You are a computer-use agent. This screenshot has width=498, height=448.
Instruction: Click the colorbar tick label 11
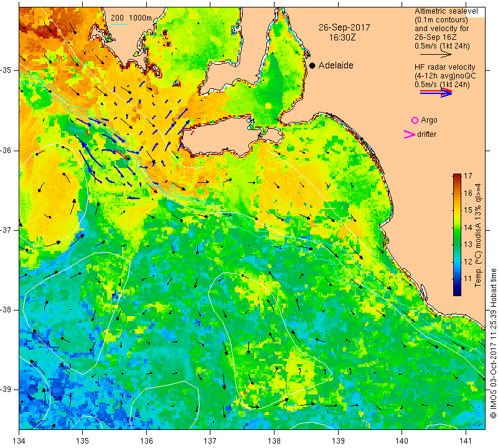click(x=468, y=279)
